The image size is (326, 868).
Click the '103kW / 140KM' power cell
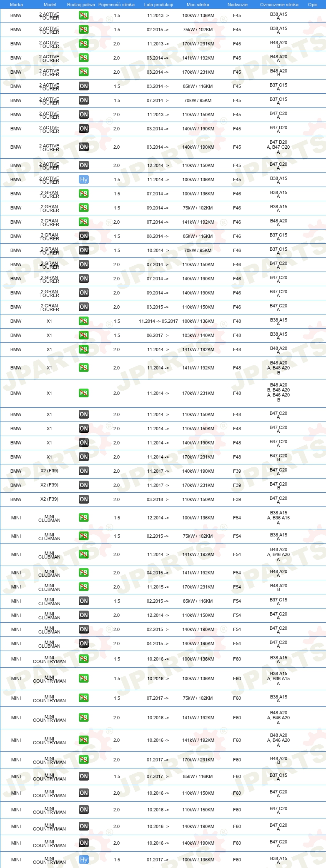pyautogui.click(x=198, y=335)
